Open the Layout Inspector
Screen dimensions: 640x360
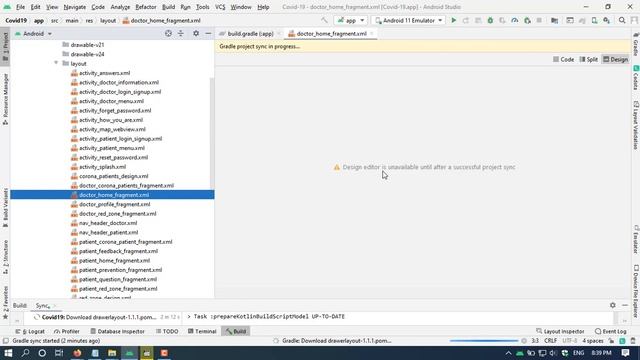(x=560, y=331)
